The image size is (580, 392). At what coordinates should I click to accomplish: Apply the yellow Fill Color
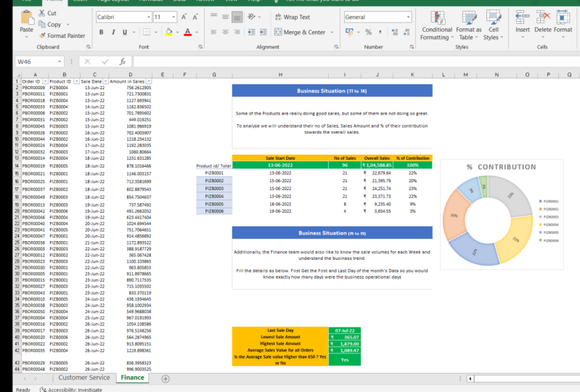(168, 32)
